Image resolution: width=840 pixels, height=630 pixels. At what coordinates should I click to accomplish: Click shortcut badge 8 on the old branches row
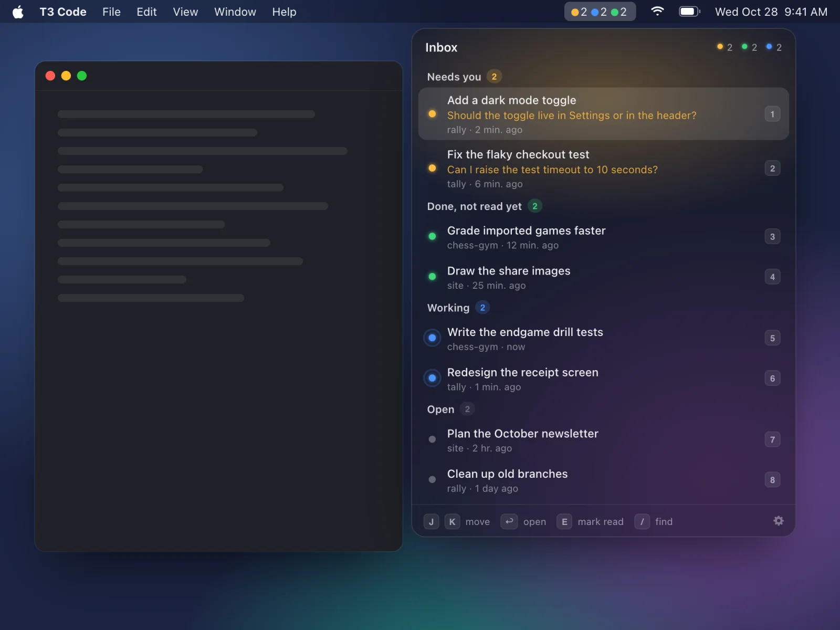click(x=772, y=480)
